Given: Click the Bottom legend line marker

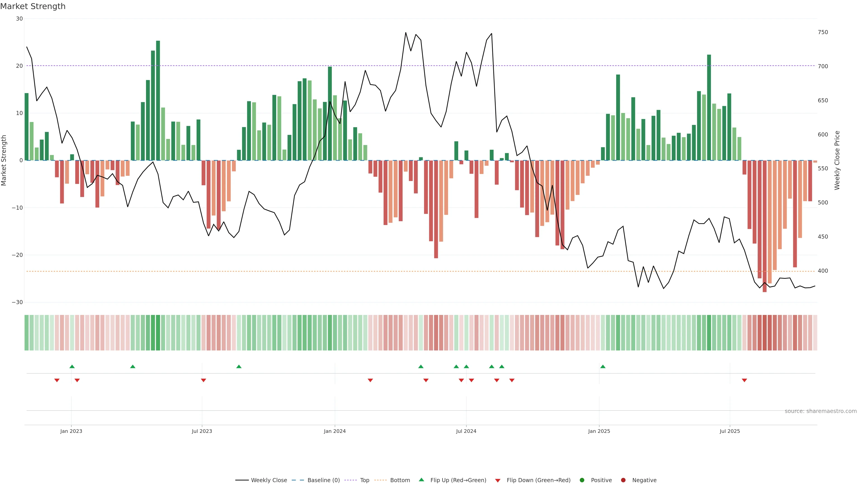Looking at the screenshot, I should point(380,480).
